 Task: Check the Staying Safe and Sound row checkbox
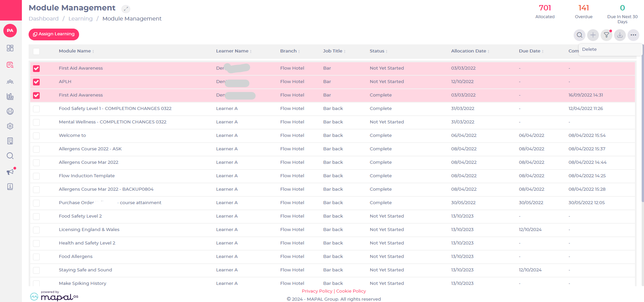[x=36, y=270]
